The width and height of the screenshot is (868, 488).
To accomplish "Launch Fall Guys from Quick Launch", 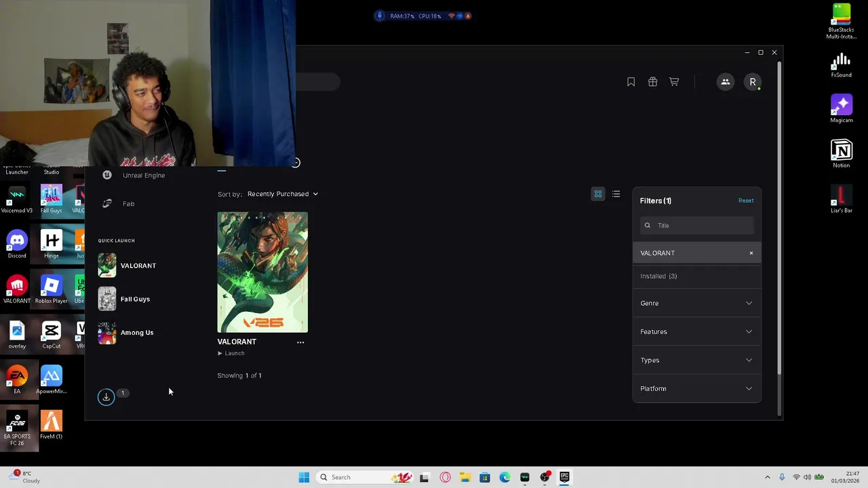I will (x=125, y=299).
